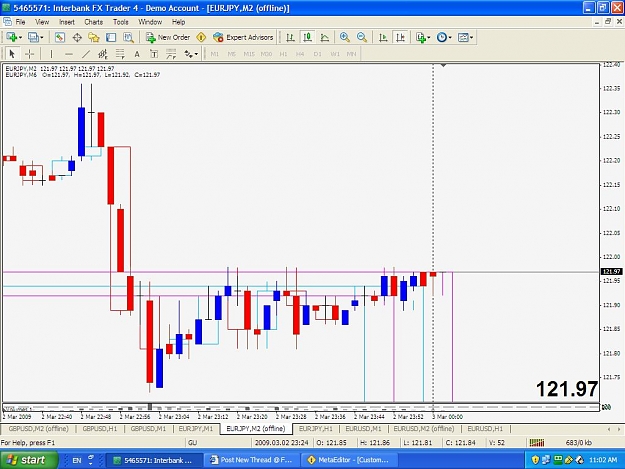Image resolution: width=625 pixels, height=469 pixels.
Task: Open the Market Watch window icon
Action: pyautogui.click(x=60, y=37)
